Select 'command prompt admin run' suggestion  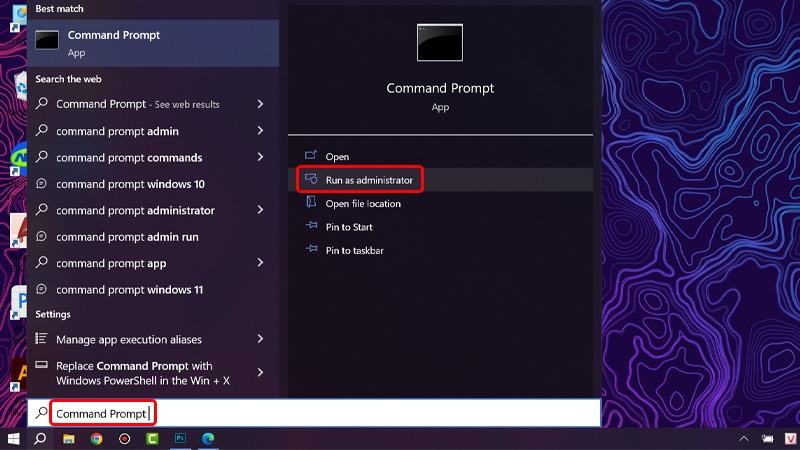(153, 237)
